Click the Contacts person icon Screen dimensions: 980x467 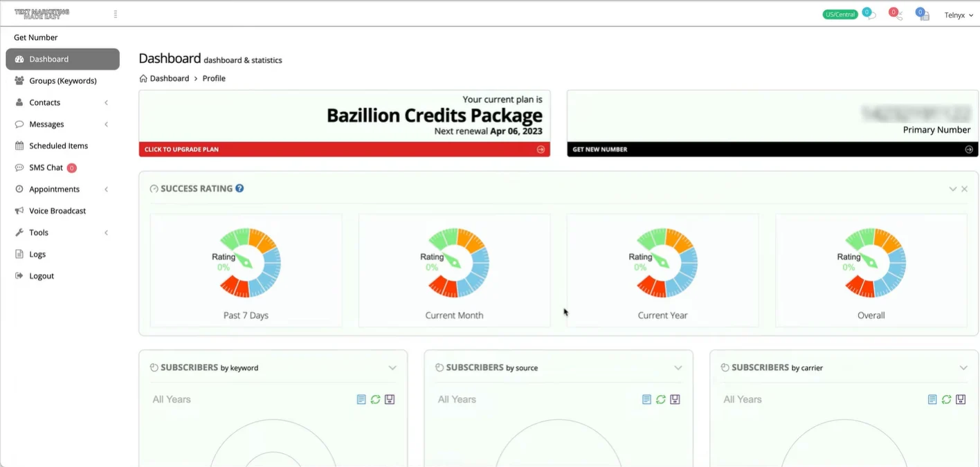19,102
